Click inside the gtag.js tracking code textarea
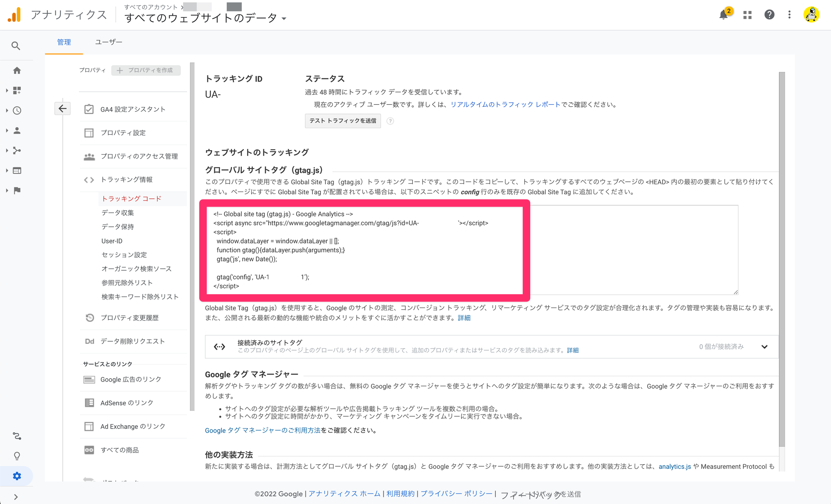Image resolution: width=831 pixels, height=504 pixels. coord(471,250)
